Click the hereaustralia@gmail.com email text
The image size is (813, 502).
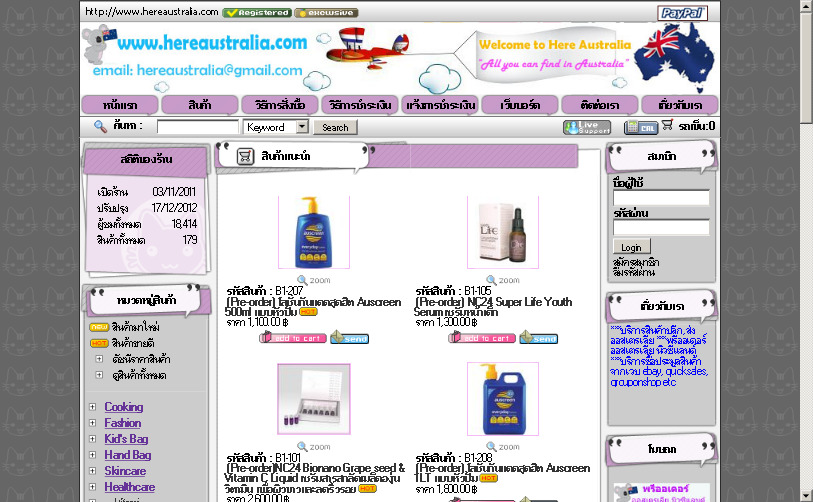[219, 71]
